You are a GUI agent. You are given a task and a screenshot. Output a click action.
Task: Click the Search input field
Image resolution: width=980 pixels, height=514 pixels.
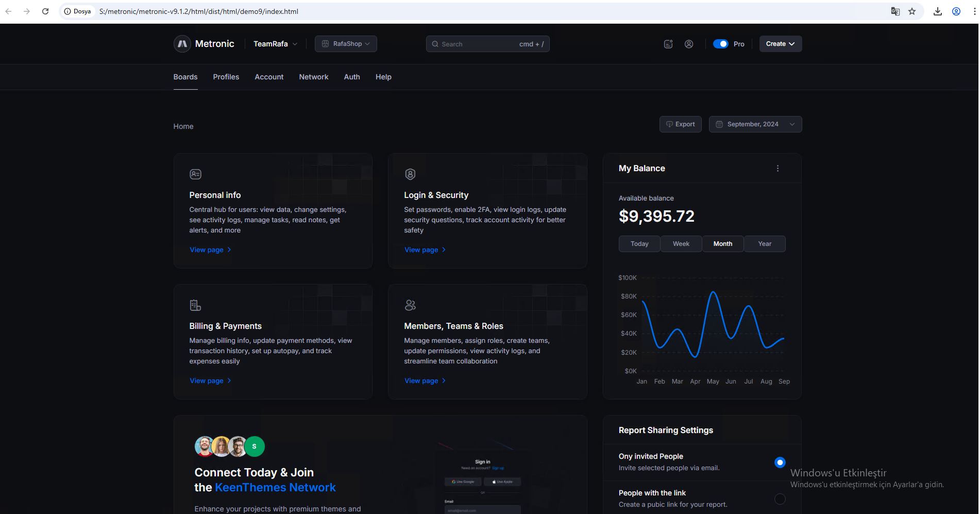[479, 44]
